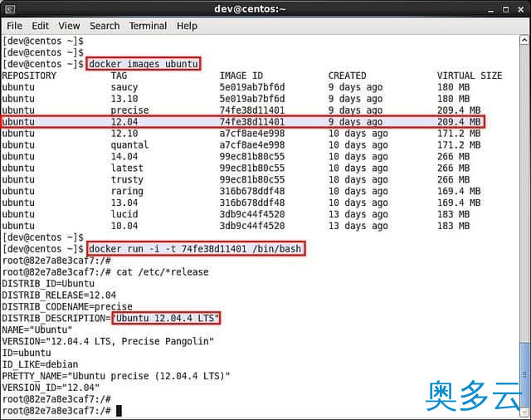Click the NAME="Ubuntu" line
Image resolution: width=531 pixels, height=420 pixels.
(37, 330)
